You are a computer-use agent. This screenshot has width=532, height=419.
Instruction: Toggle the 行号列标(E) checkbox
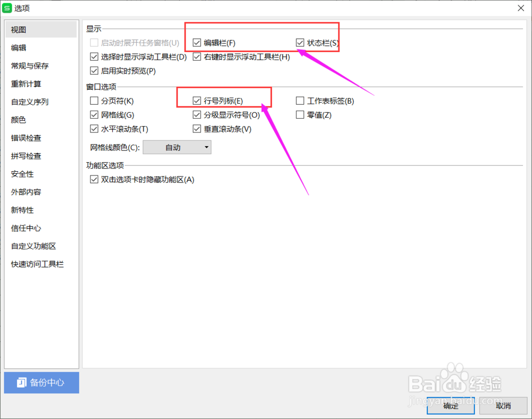click(197, 100)
